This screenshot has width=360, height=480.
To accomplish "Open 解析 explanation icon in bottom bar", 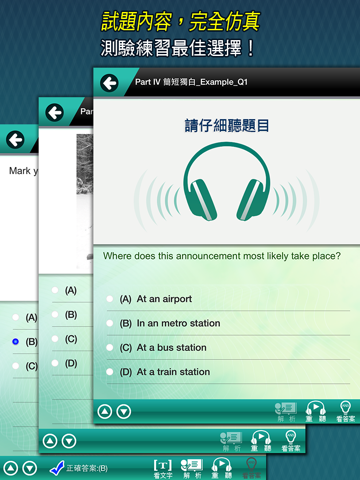I will [191, 468].
